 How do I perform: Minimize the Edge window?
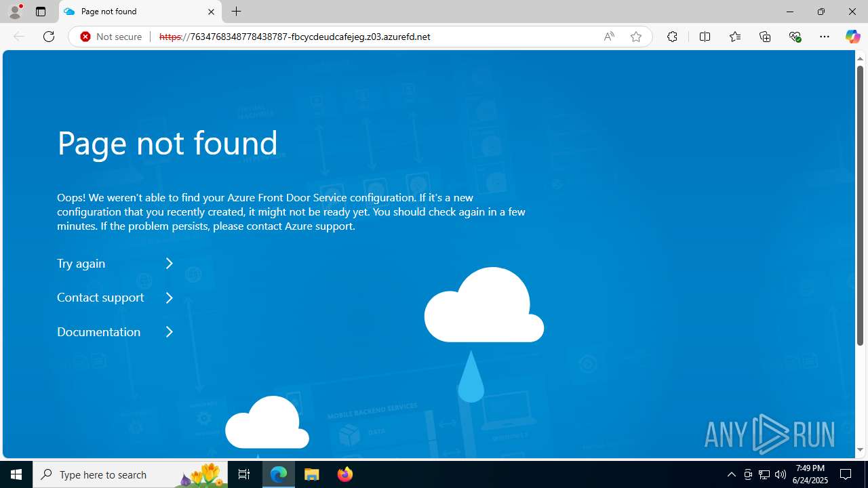(x=790, y=12)
